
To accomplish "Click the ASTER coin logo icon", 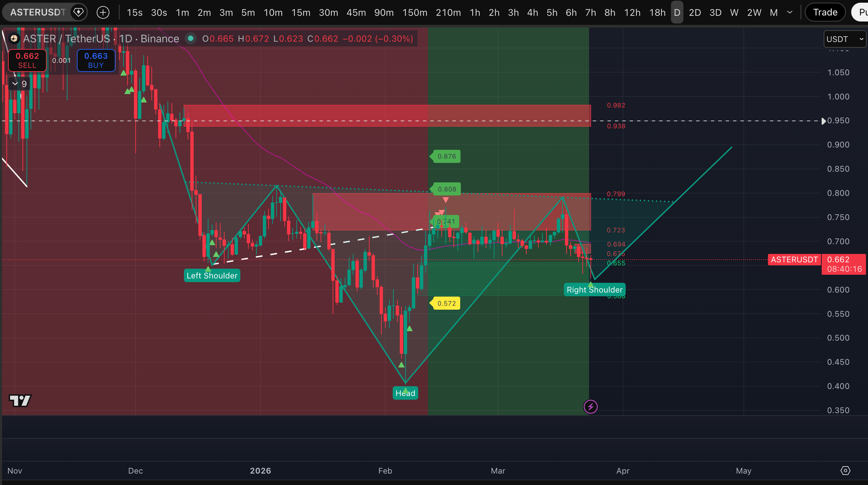I will point(14,39).
